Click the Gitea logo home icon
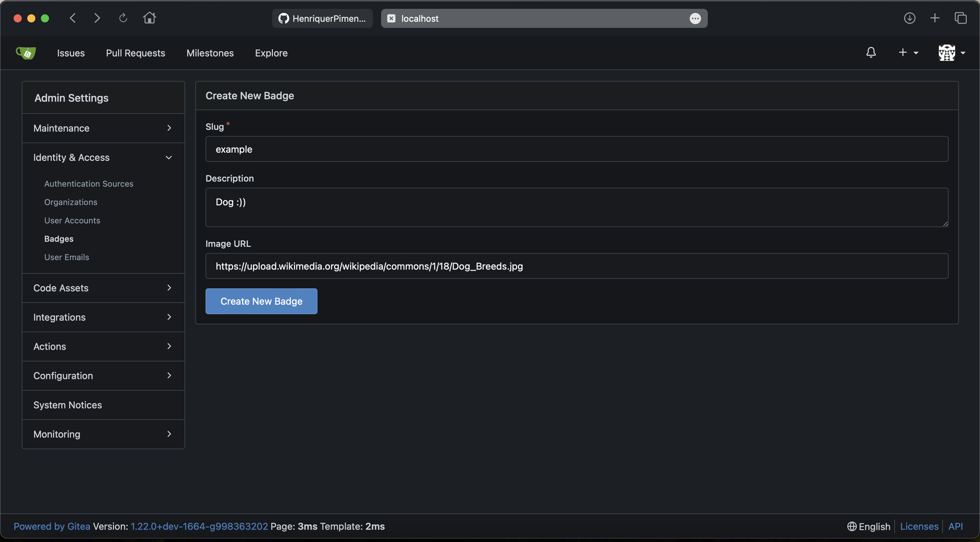This screenshot has width=980, height=542. tap(26, 53)
